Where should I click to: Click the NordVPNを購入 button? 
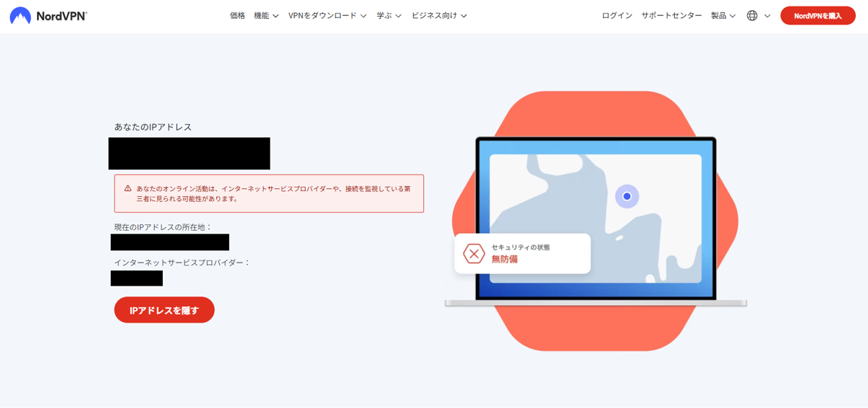[x=818, y=15]
